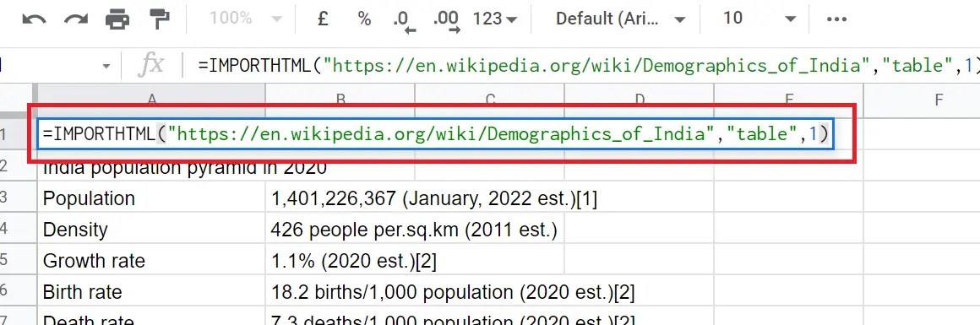Click the Undo arrow icon
980x325 pixels.
(35, 19)
